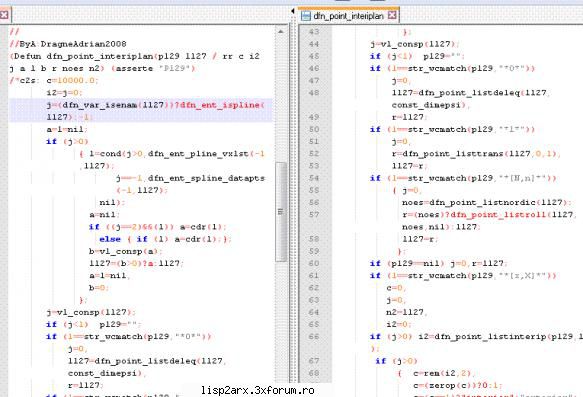Click j=vl_consp(l127) in the left pane

pyautogui.click(x=91, y=312)
